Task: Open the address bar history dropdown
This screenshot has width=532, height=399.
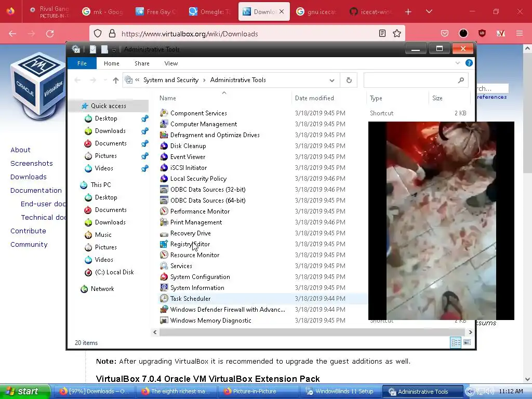Action: click(x=331, y=81)
